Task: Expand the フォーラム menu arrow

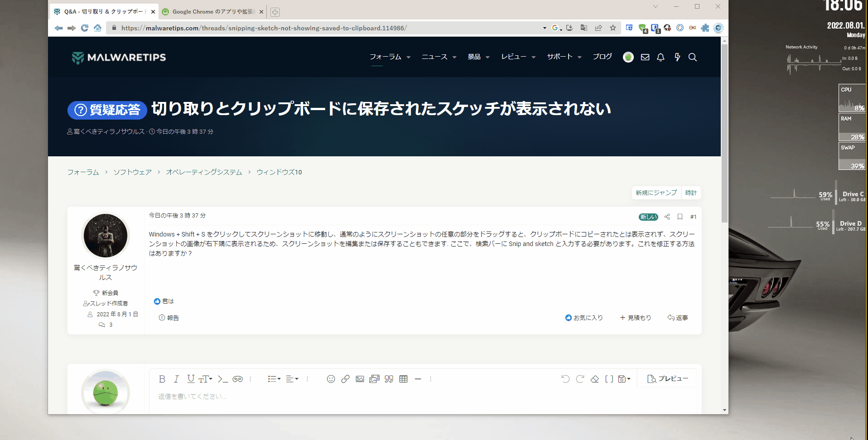Action: 409,58
